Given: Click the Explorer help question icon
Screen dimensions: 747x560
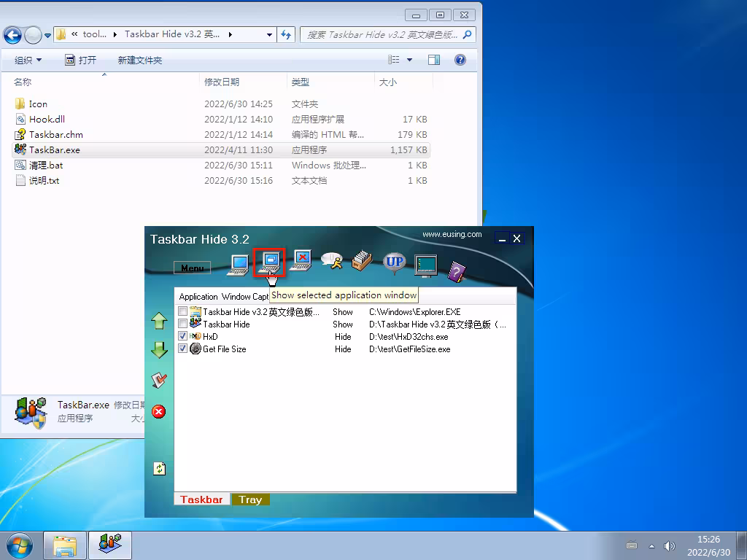Looking at the screenshot, I should click(x=460, y=60).
